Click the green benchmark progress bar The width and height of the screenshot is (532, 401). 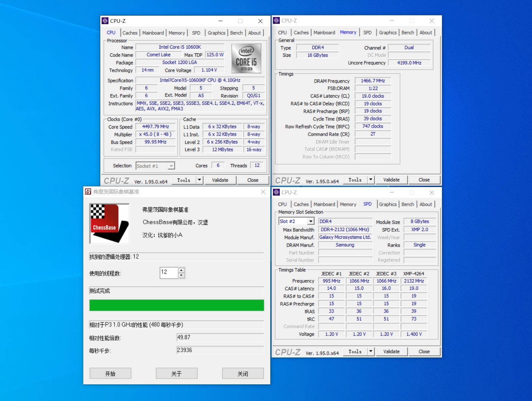[177, 305]
